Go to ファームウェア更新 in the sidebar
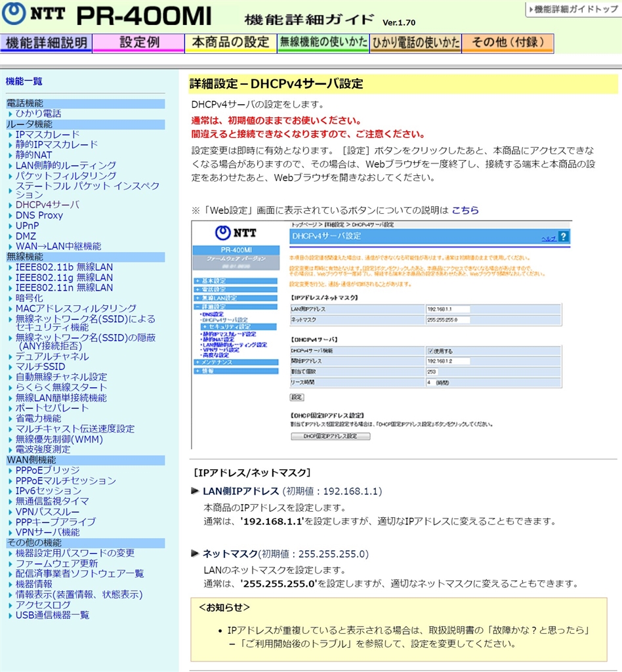This screenshot has width=622, height=672. (x=56, y=563)
